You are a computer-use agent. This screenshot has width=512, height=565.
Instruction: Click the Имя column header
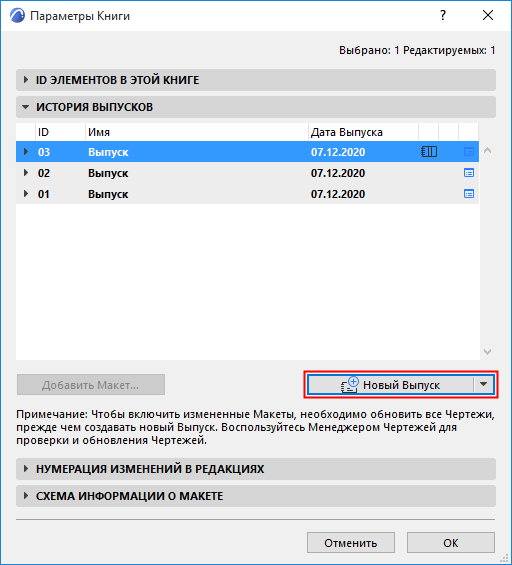[x=197, y=132]
